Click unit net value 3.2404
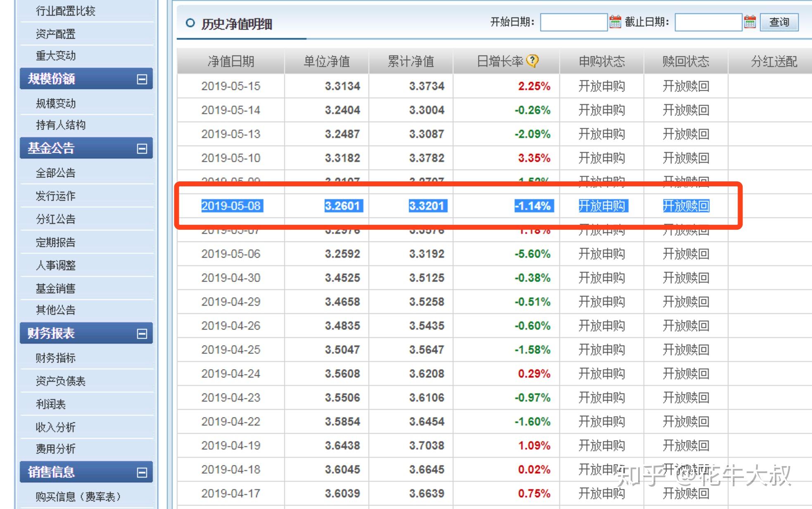812x509 pixels. coord(342,110)
